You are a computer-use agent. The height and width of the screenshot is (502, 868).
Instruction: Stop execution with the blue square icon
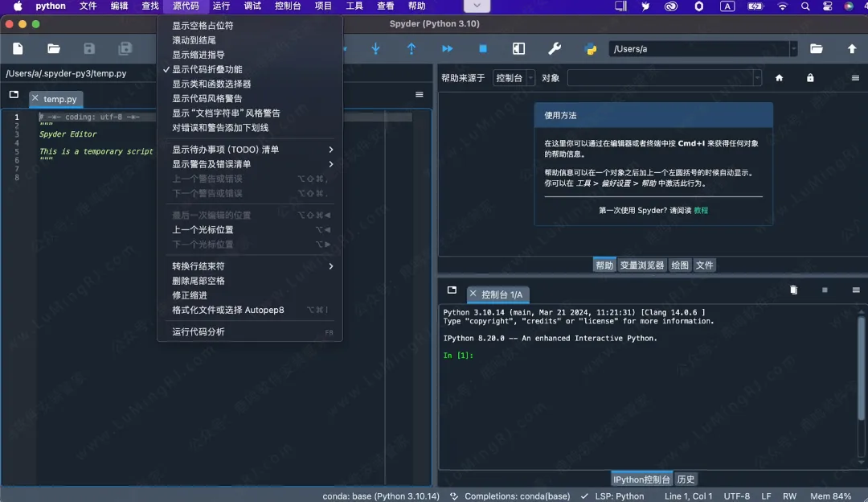click(x=481, y=48)
